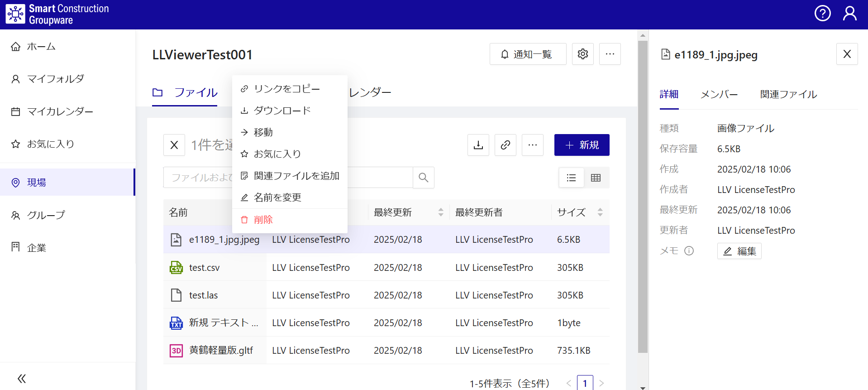The height and width of the screenshot is (390, 868).
Task: Open the help question mark icon
Action: pyautogui.click(x=822, y=14)
